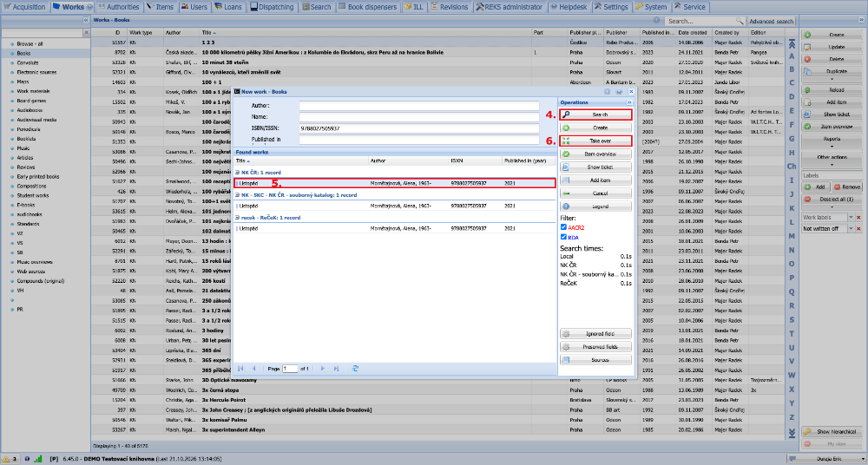Open Item overview in the dialog operations

coord(595,154)
